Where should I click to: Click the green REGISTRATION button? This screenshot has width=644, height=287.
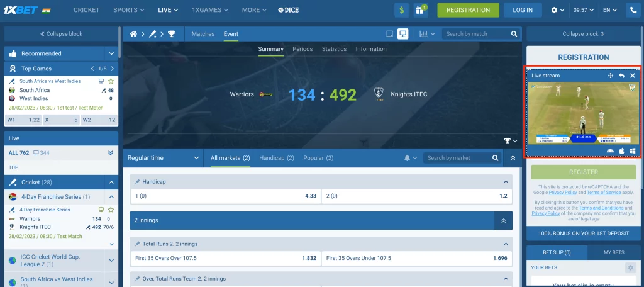pos(468,10)
